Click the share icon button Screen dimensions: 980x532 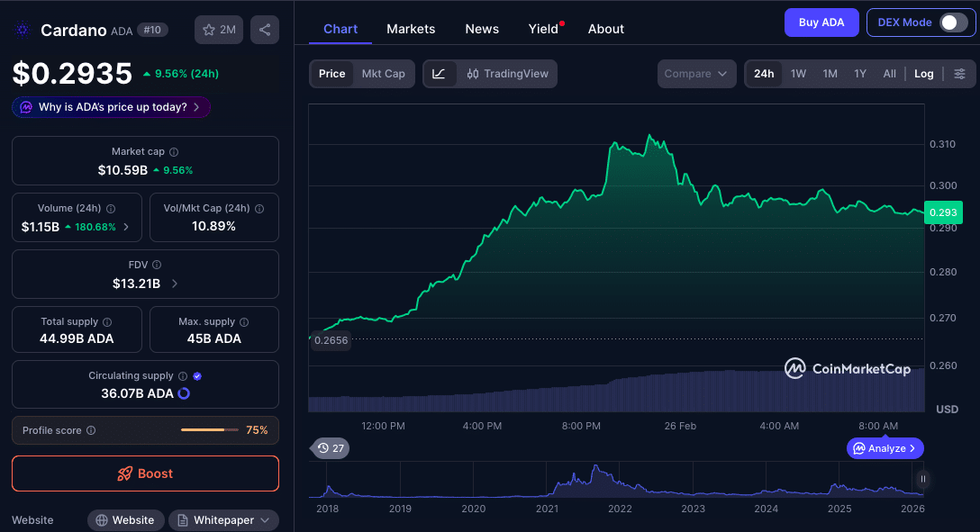(265, 30)
